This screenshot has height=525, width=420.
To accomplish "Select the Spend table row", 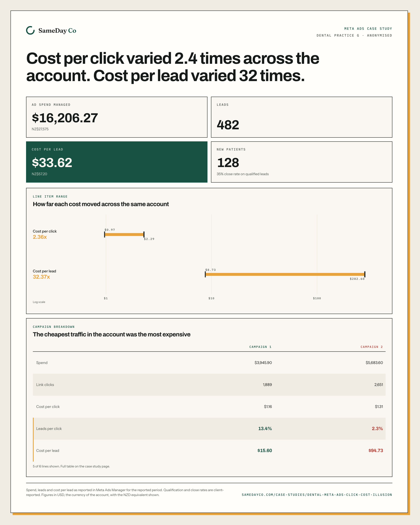I will [209, 363].
